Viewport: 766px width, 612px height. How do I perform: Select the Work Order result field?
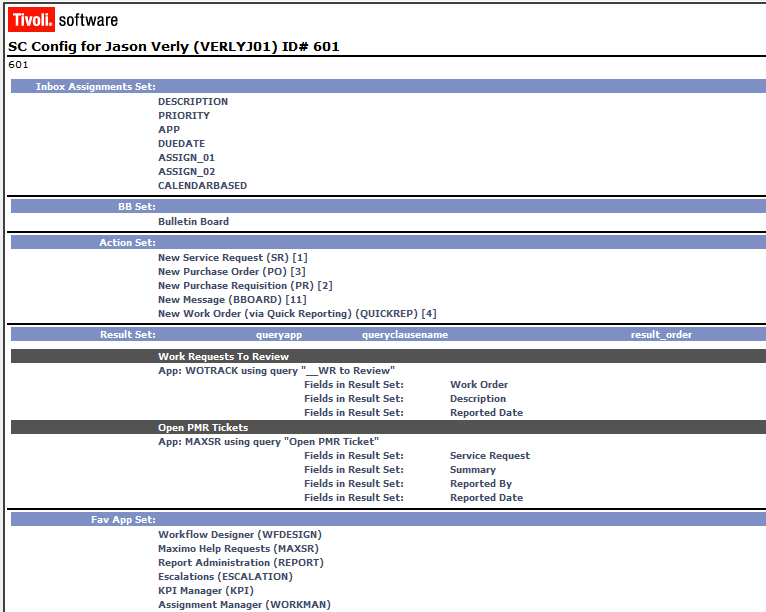(x=479, y=384)
